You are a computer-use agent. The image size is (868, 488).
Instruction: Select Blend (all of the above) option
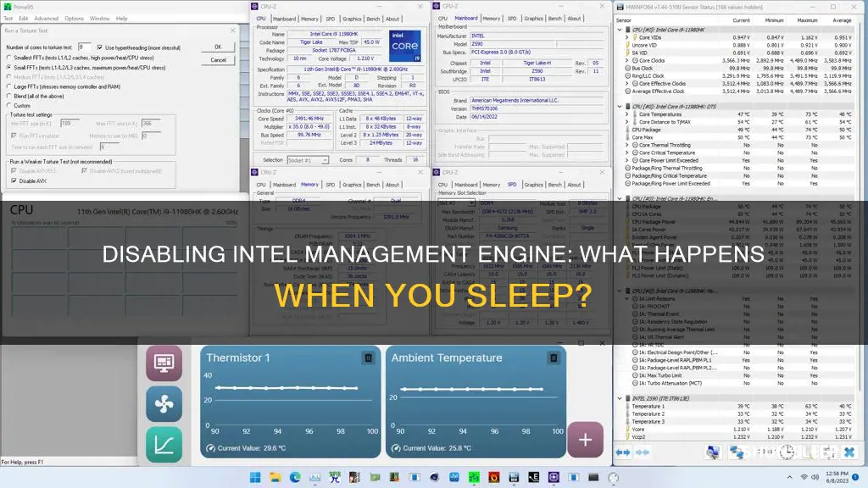click(8, 97)
